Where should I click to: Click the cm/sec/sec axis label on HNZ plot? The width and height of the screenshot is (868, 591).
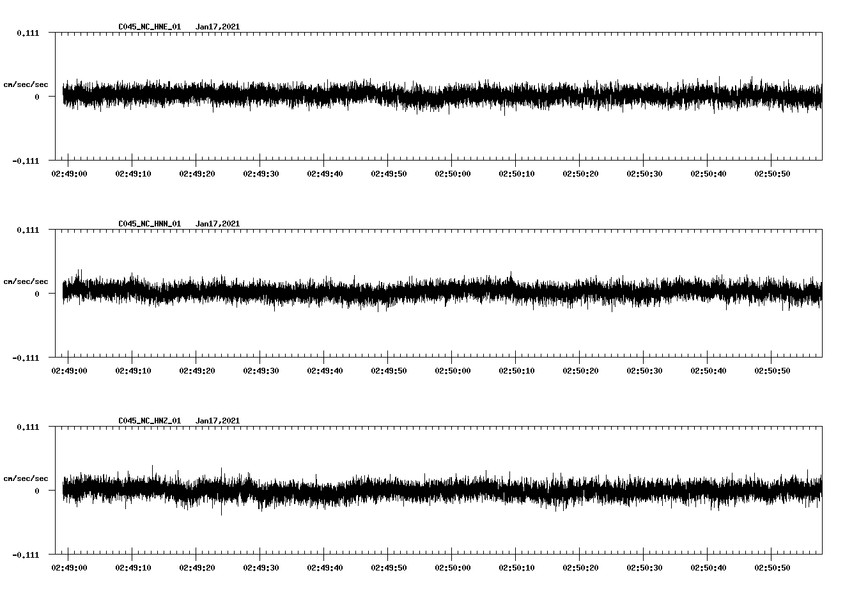(x=26, y=478)
